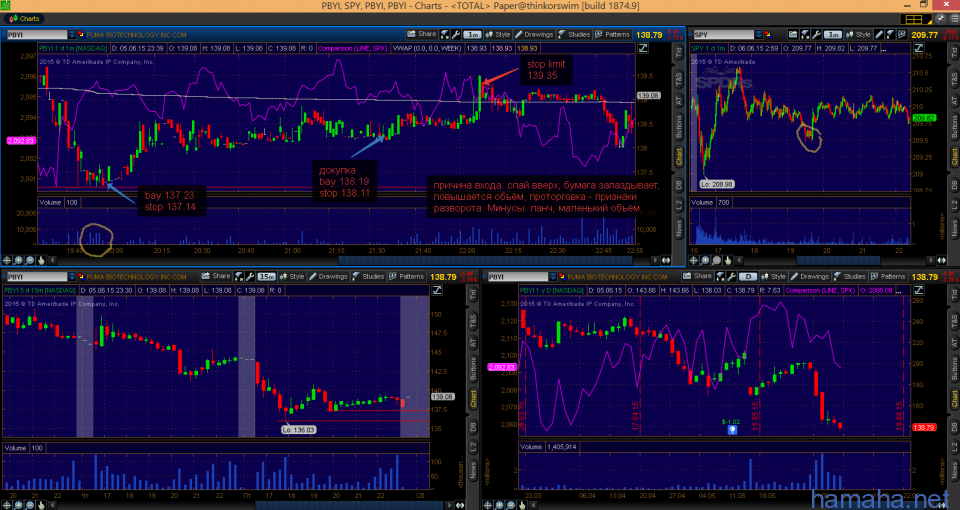Screen dimensions: 960x510
Task: Open Studies menu in the PBYI 1m chart
Action: [x=574, y=34]
